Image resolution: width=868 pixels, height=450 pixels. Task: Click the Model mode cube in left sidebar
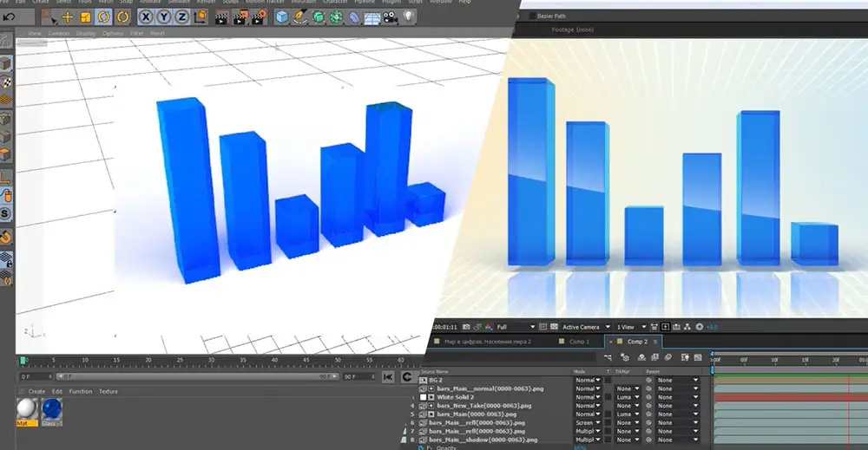point(5,63)
